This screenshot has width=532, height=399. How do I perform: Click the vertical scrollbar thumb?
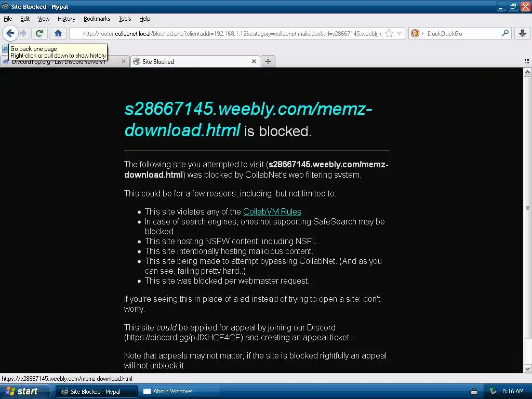(x=528, y=208)
